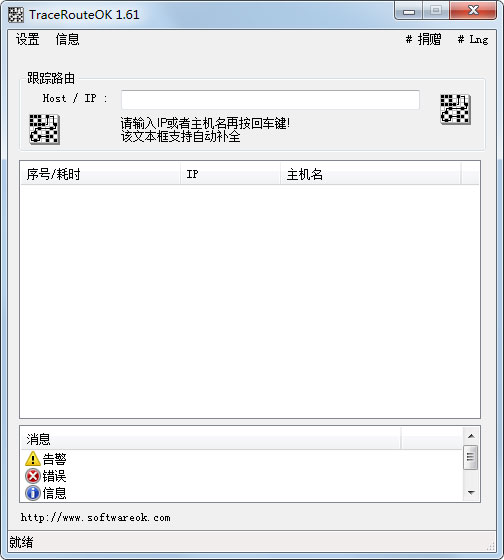The height and width of the screenshot is (560, 504).
Task: Sort by the IP column header
Action: (230, 174)
